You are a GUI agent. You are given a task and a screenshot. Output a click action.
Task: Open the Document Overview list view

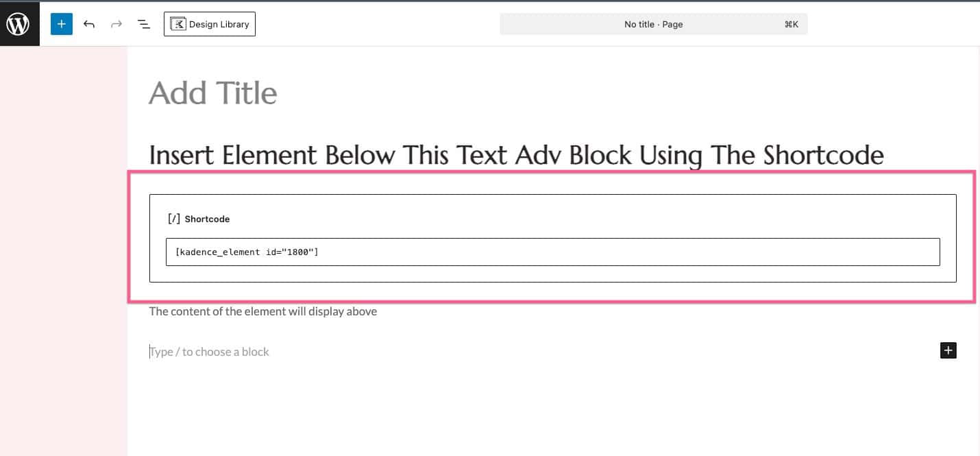point(143,23)
